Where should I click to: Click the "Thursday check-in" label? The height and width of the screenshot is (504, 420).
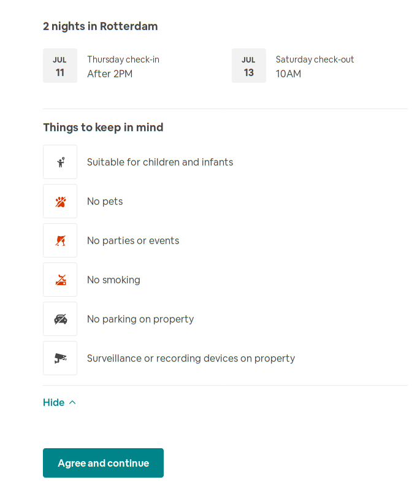[123, 59]
